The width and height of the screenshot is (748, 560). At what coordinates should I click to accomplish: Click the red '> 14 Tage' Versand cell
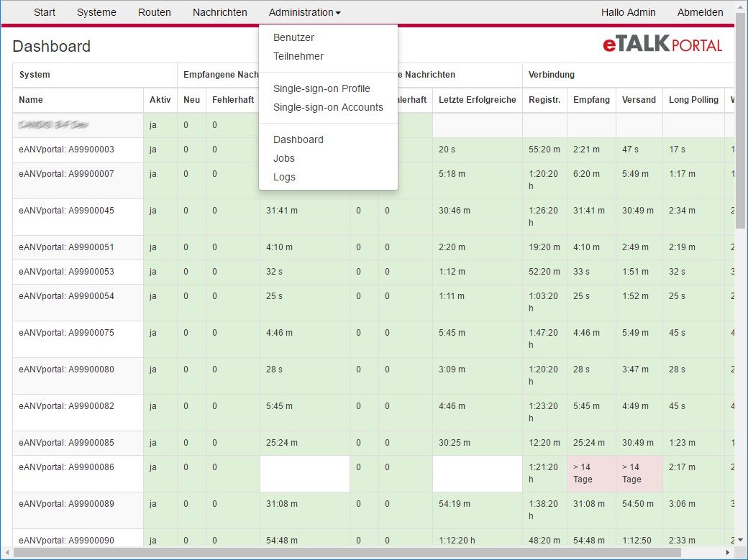tap(639, 473)
